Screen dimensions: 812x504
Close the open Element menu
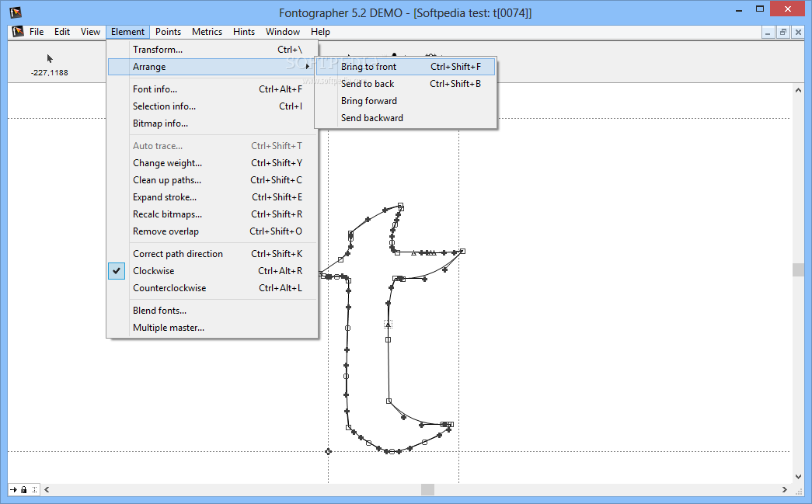[127, 32]
